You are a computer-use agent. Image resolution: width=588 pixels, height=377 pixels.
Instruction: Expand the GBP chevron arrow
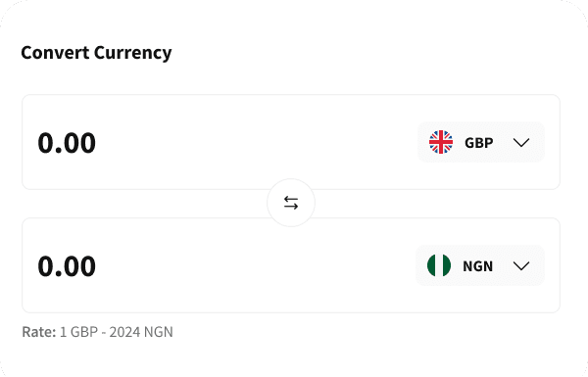521,142
